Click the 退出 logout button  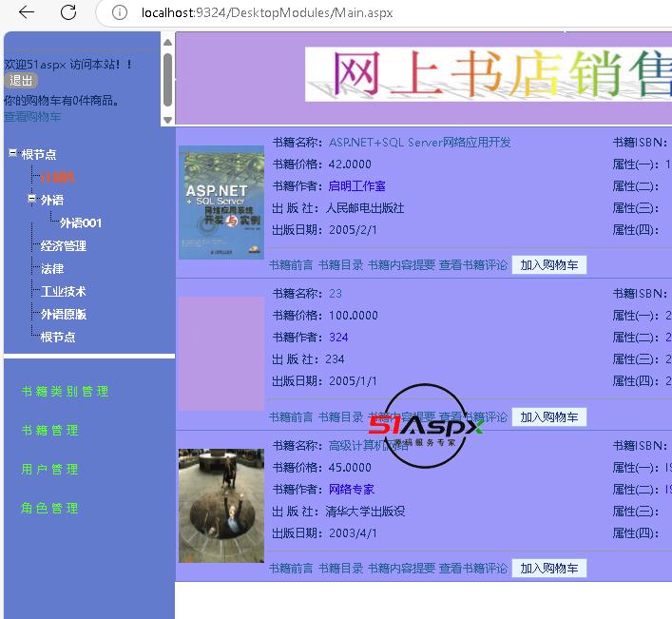pyautogui.click(x=21, y=81)
